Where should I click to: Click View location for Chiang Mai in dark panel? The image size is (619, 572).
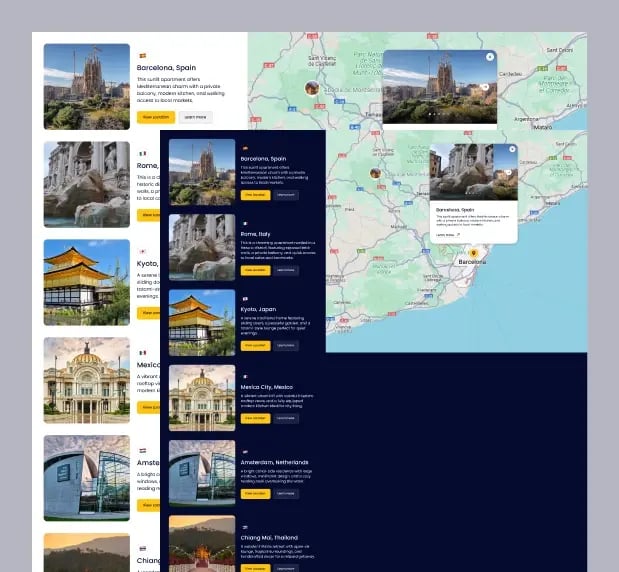point(255,568)
